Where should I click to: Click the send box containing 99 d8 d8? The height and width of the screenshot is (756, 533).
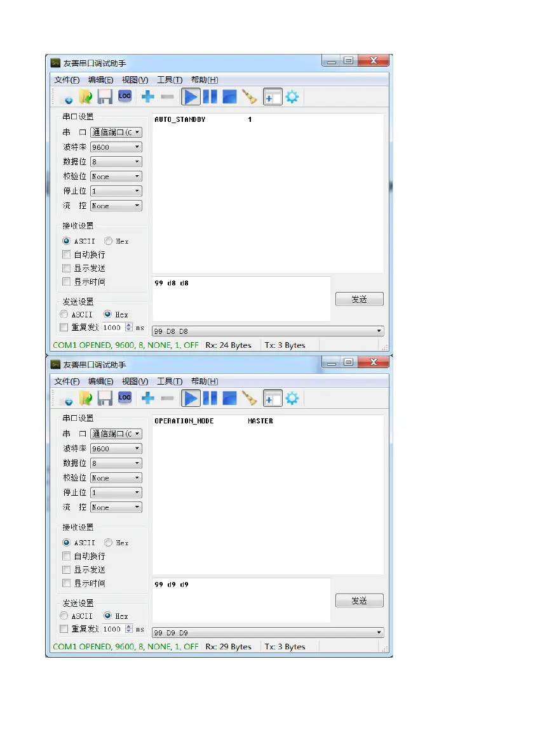point(241,299)
